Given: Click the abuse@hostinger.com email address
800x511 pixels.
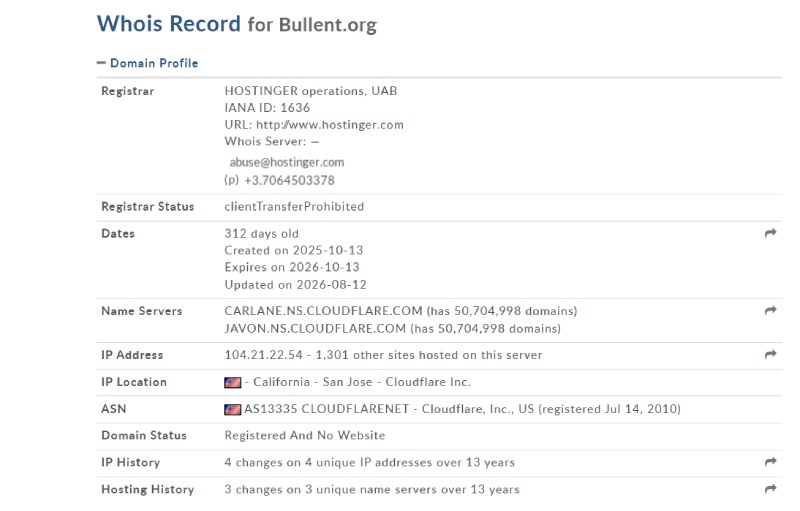Looking at the screenshot, I should 287,162.
